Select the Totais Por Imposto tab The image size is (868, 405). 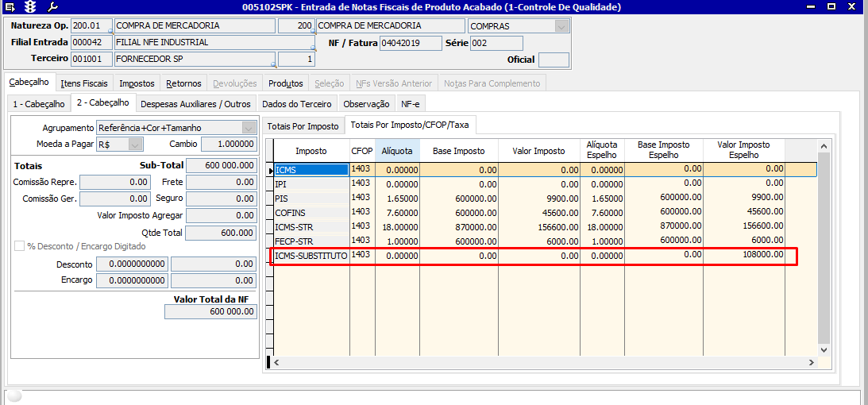pyautogui.click(x=303, y=126)
